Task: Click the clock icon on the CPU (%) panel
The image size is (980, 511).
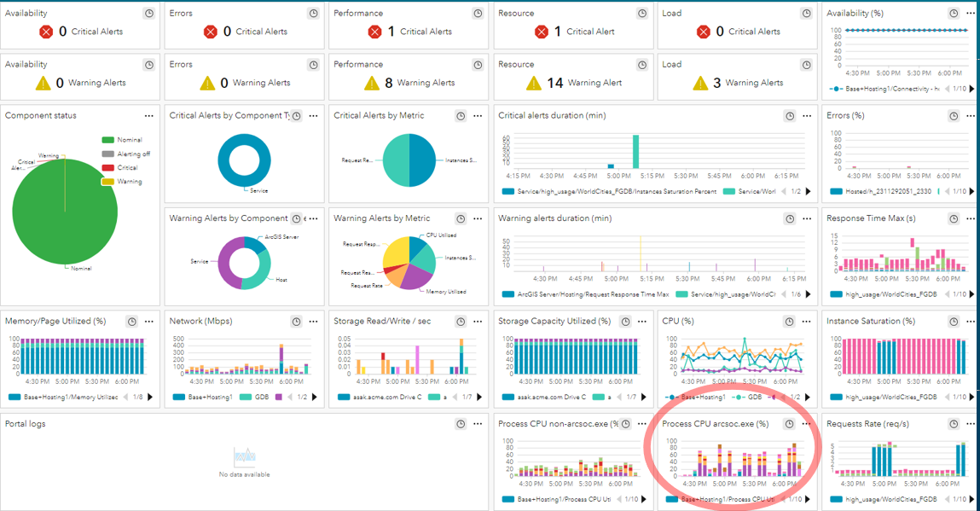Action: (x=789, y=321)
